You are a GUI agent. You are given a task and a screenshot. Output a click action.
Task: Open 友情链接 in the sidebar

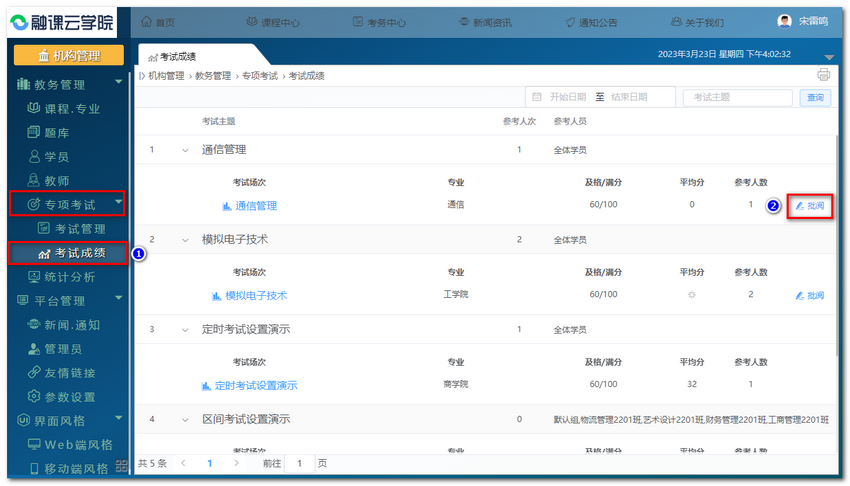point(61,373)
